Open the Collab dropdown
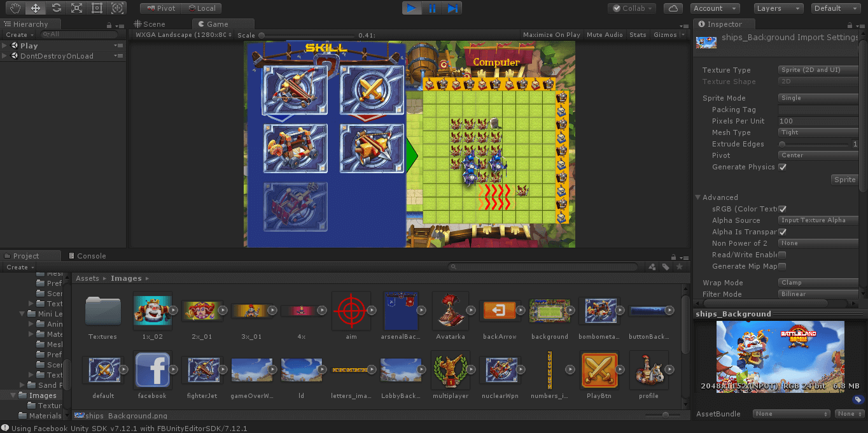The image size is (868, 433). pos(631,8)
